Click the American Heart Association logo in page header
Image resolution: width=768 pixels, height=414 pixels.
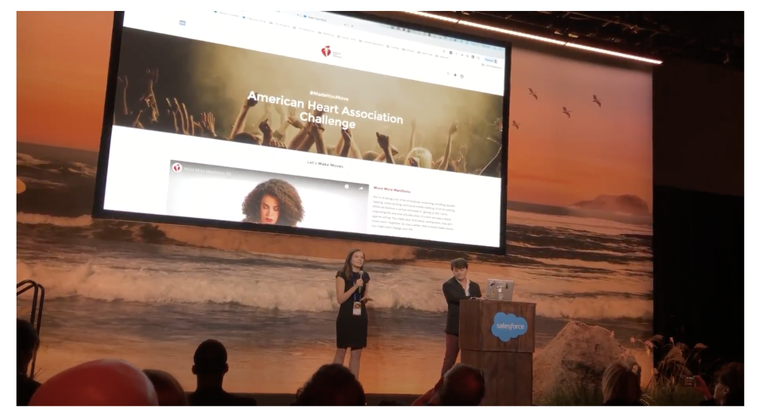pyautogui.click(x=331, y=51)
